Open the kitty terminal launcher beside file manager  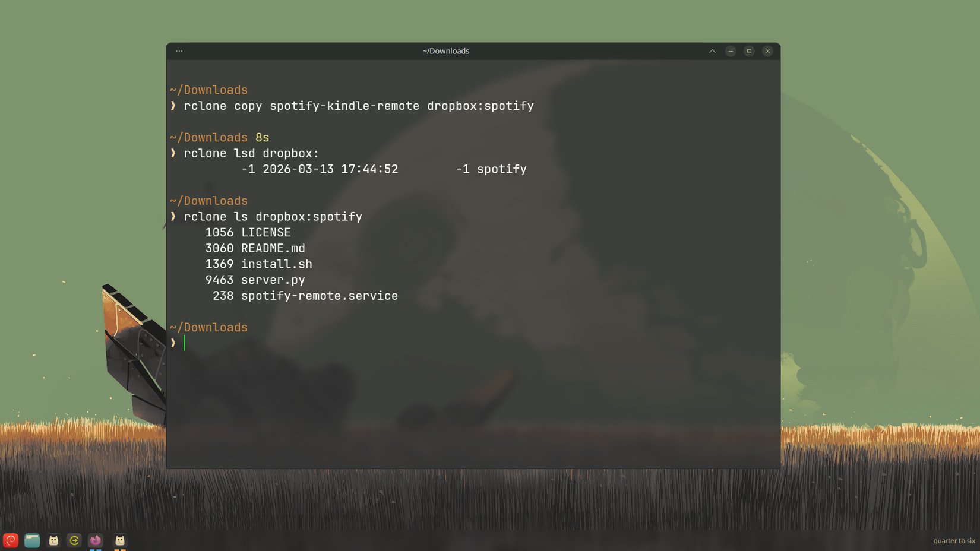click(x=53, y=540)
